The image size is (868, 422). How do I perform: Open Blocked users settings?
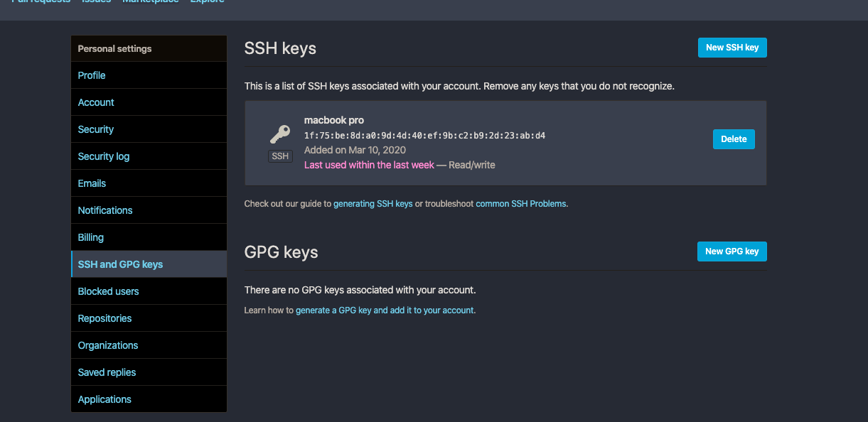[108, 291]
